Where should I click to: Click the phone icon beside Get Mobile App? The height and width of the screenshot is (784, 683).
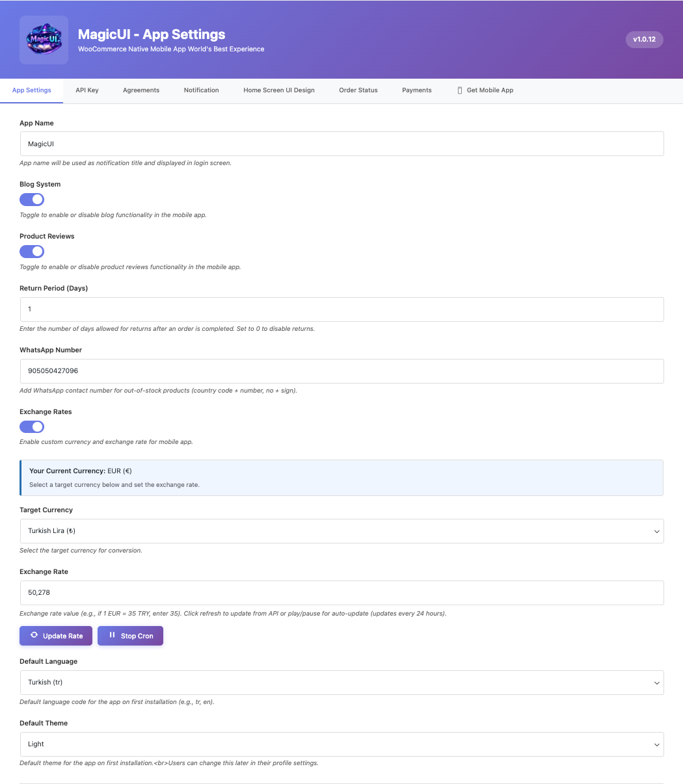(460, 90)
